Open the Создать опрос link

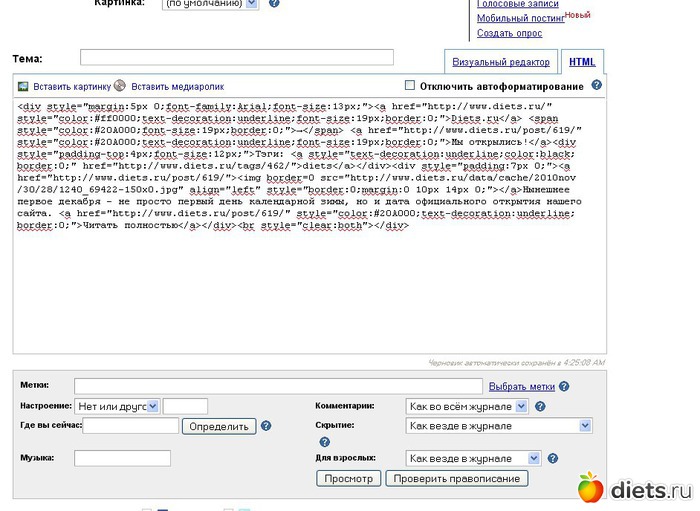[509, 33]
